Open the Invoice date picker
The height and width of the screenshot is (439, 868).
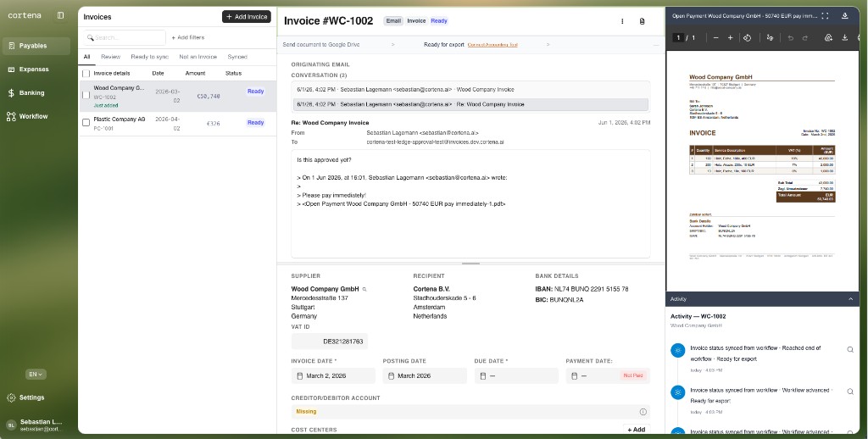coord(333,376)
